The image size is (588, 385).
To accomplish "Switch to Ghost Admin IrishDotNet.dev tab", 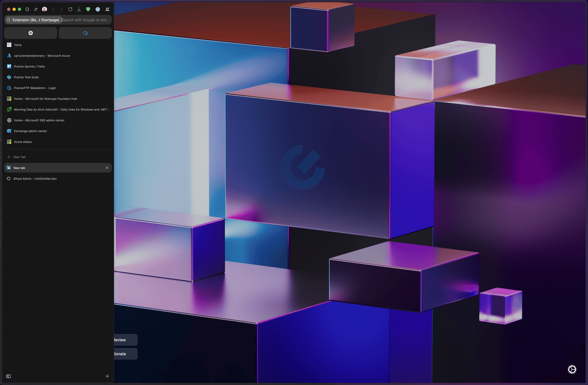I will click(58, 178).
